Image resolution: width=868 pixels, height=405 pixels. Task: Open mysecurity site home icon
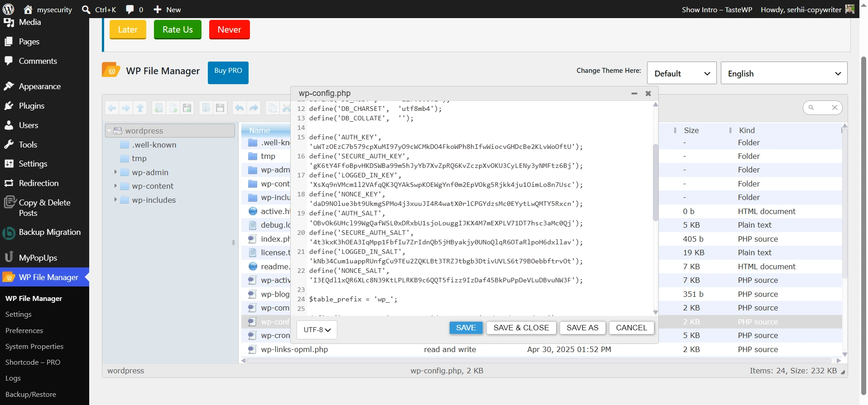click(x=28, y=10)
